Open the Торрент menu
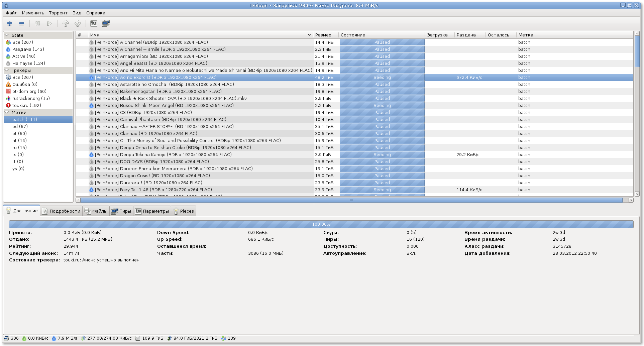The image size is (644, 346). [58, 13]
